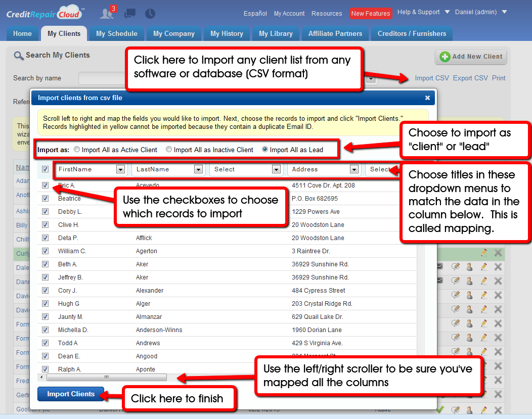Uncheck the Michella D. record checkbox
The height and width of the screenshot is (419, 532).
click(45, 330)
